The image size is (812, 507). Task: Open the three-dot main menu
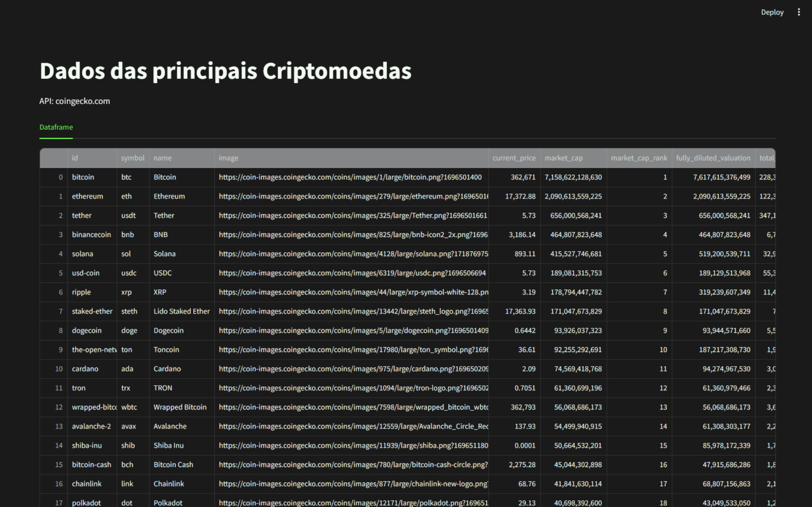coord(799,12)
